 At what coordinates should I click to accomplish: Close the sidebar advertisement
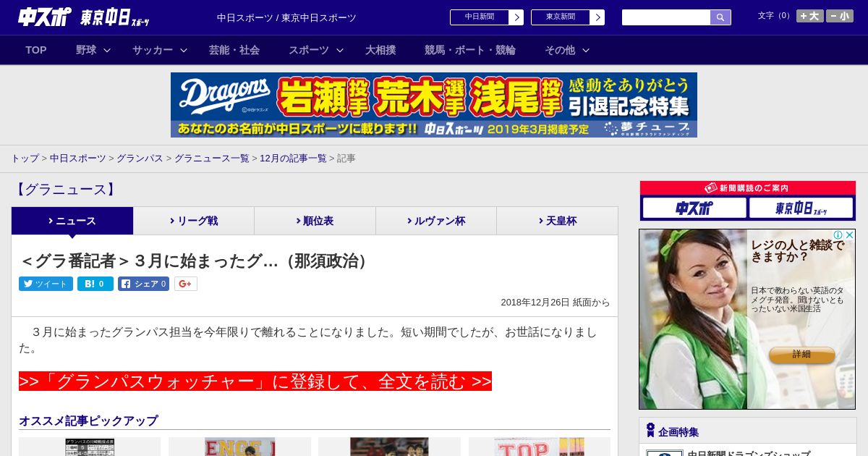pyautogui.click(x=849, y=235)
